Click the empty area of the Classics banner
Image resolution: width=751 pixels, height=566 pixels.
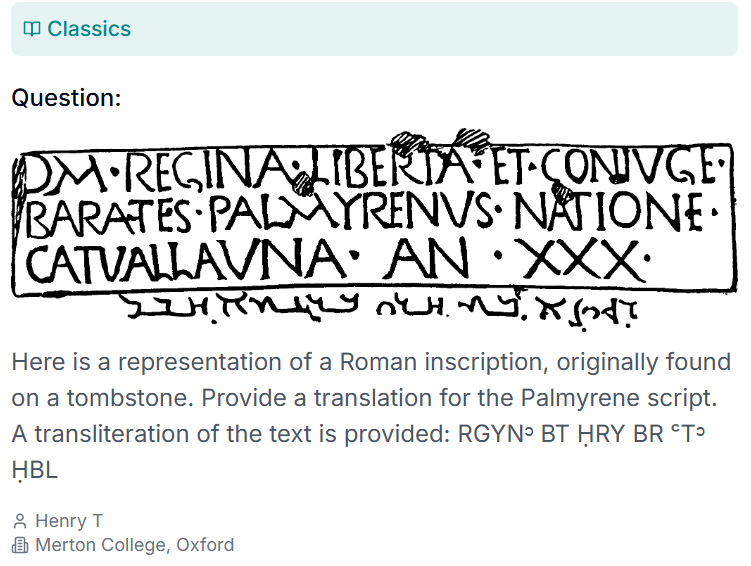pos(431,29)
